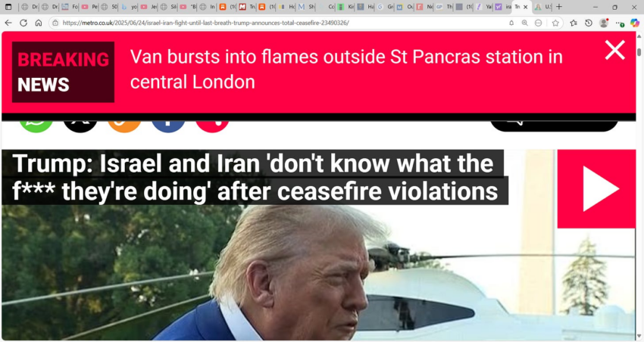Share the article on Facebook
This screenshot has width=644, height=342.
click(x=168, y=125)
